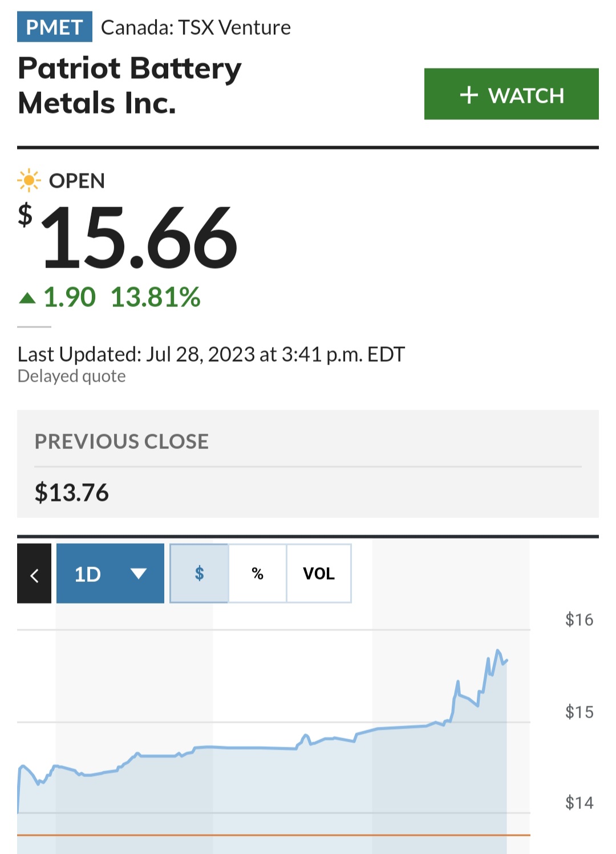Click the $13.76 previous close value
This screenshot has width=616, height=854.
coord(72,492)
